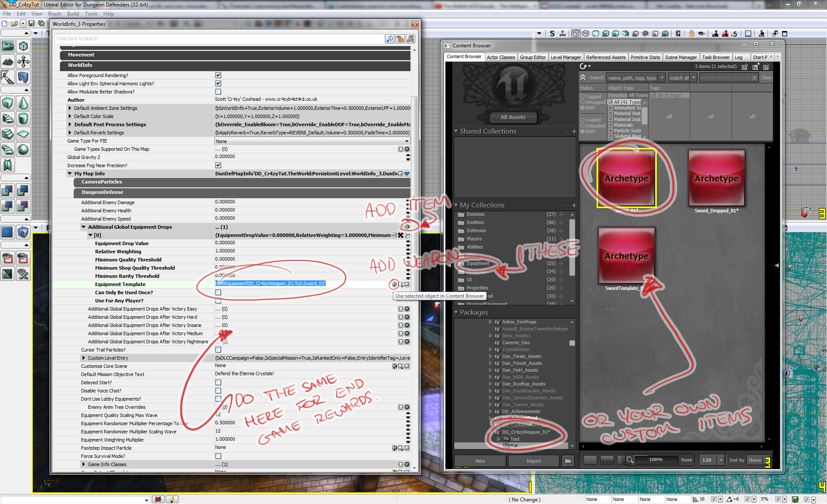Click Show Selected Only eye icon
Image resolution: width=827 pixels, height=504 pixels.
(x=8, y=258)
